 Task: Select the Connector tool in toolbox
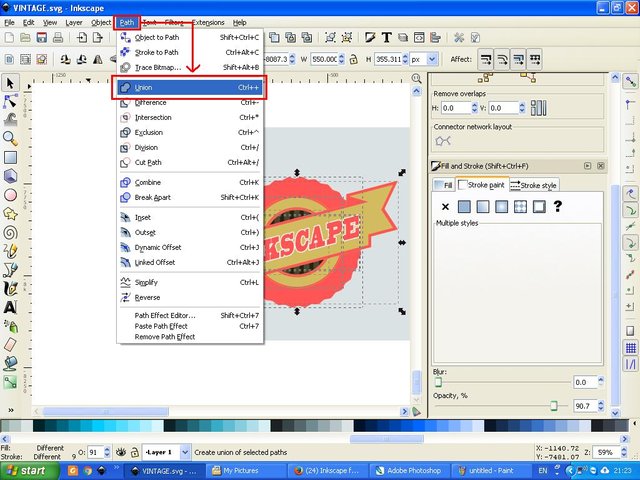pyautogui.click(x=10, y=382)
